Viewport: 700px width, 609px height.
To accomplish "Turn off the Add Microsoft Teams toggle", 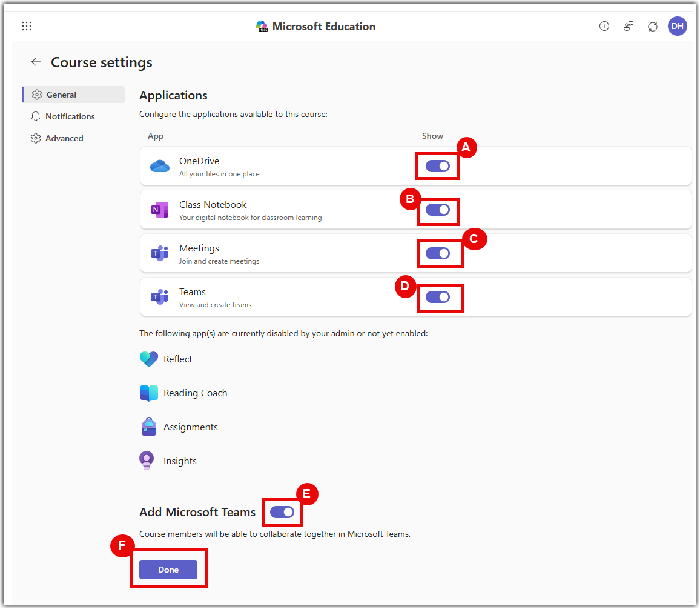I will (282, 512).
